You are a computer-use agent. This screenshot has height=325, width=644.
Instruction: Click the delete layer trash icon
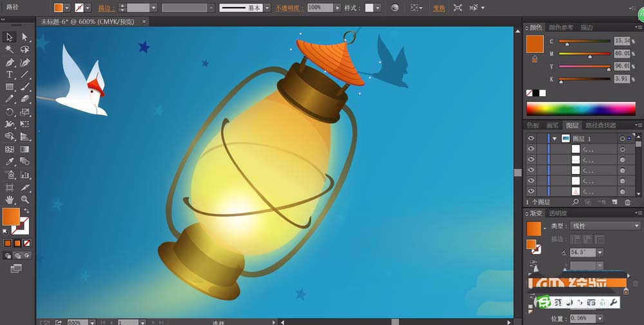click(627, 202)
